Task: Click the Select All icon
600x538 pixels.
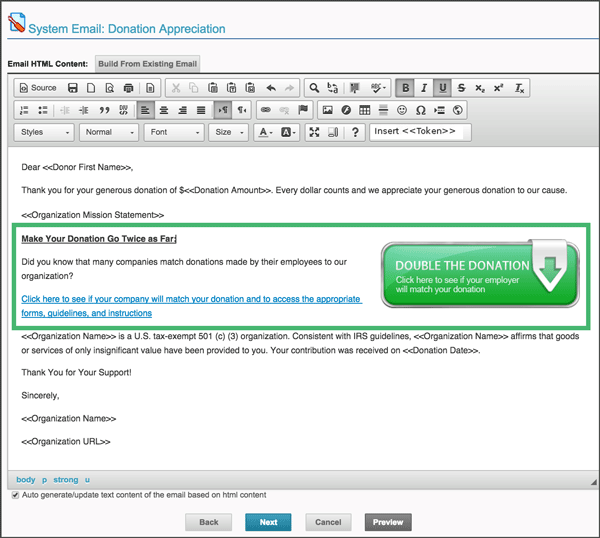Action: click(x=355, y=88)
